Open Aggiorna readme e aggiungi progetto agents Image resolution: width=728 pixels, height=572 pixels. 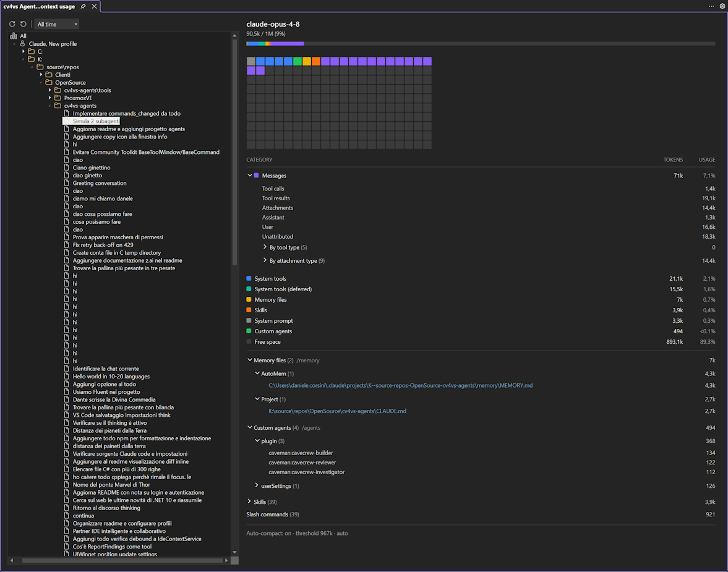(129, 129)
